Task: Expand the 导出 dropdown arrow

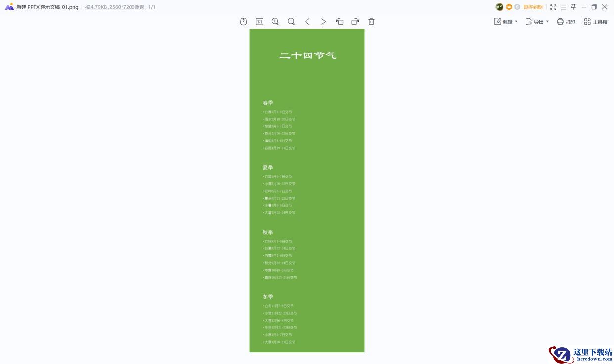Action: (x=547, y=22)
